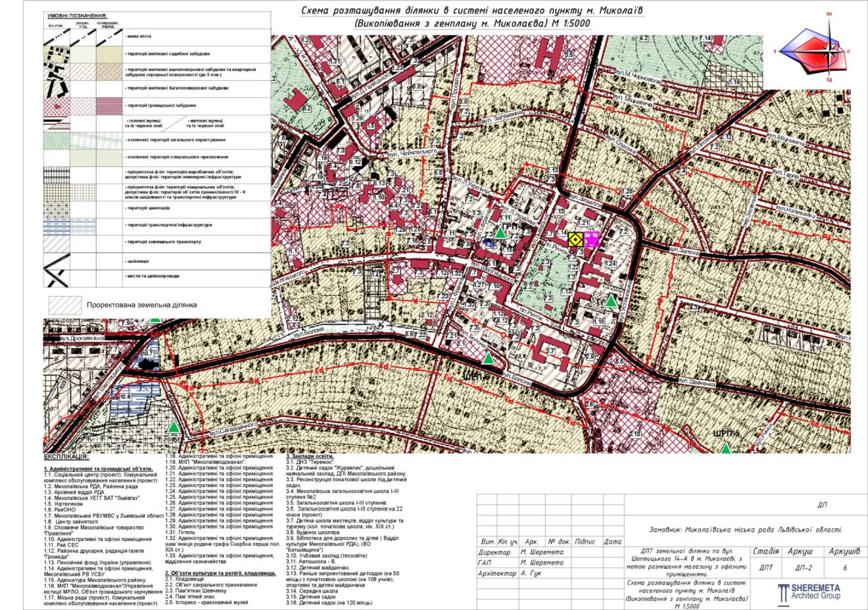
Task: Click legend text 'території громадської забудови'
Action: tap(160, 105)
